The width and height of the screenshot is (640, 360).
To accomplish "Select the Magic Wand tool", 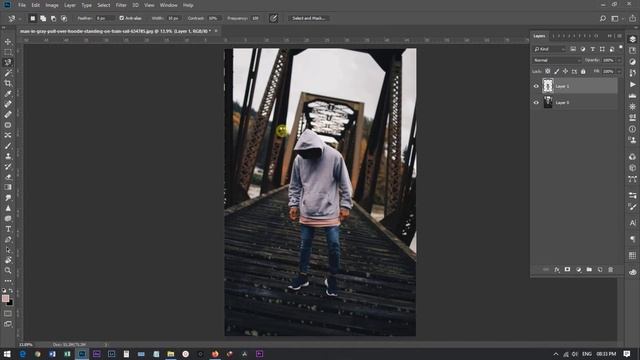I will 8,73.
